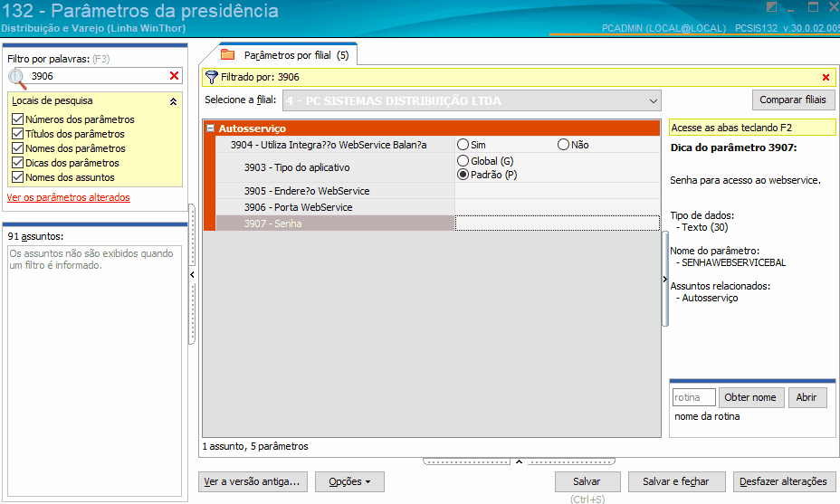840x504 pixels.
Task: Open Ver os parâmetros alterados link
Action: 69,197
